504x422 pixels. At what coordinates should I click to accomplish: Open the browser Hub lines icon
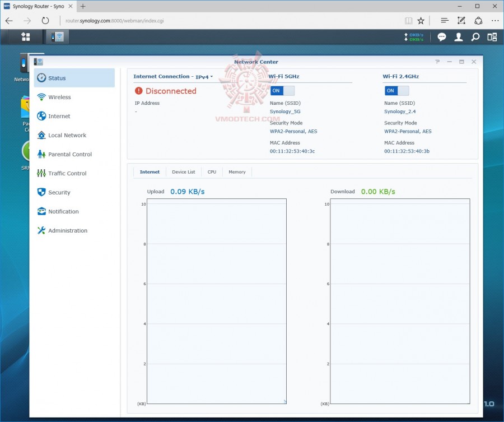445,21
